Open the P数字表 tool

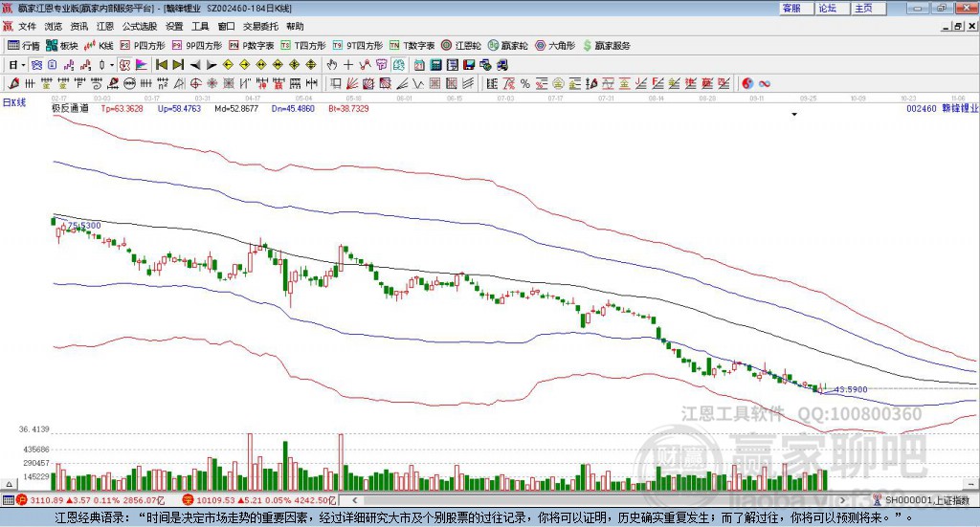click(x=252, y=46)
